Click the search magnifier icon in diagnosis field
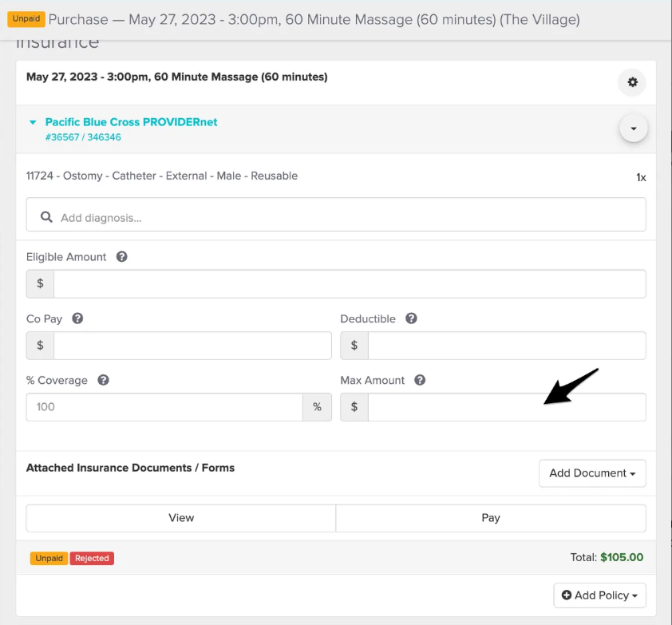 coord(46,217)
